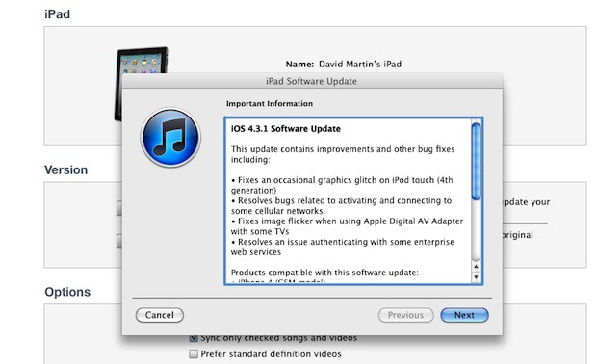Viewport: 597px width, 364px height.
Task: Click the scroll up arrow in notes
Action: [476, 267]
